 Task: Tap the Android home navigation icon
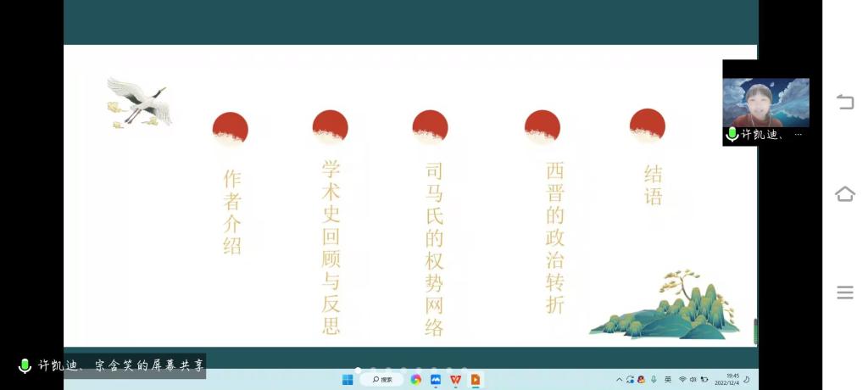point(844,194)
